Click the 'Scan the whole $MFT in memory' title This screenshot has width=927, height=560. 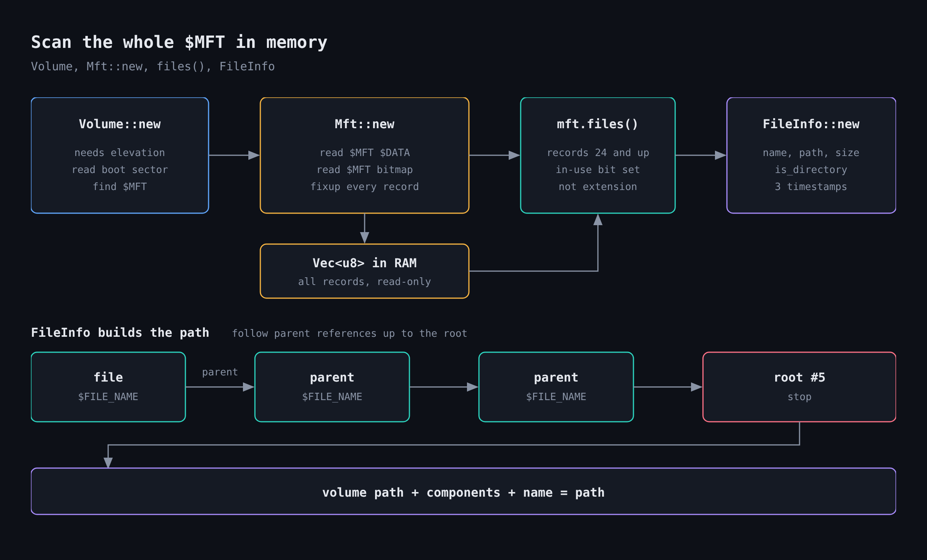point(179,42)
